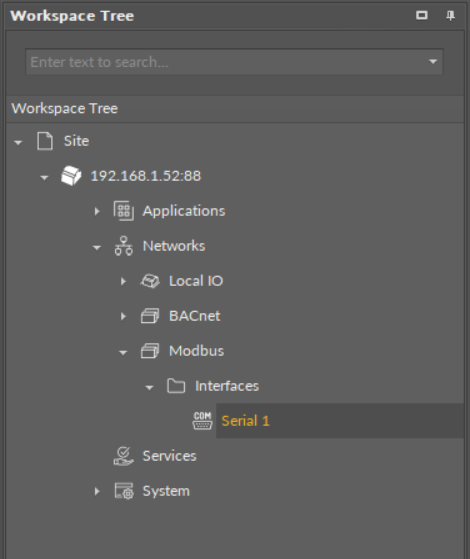The height and width of the screenshot is (559, 470).
Task: Collapse the Modbus branch
Action: pyautogui.click(x=123, y=352)
